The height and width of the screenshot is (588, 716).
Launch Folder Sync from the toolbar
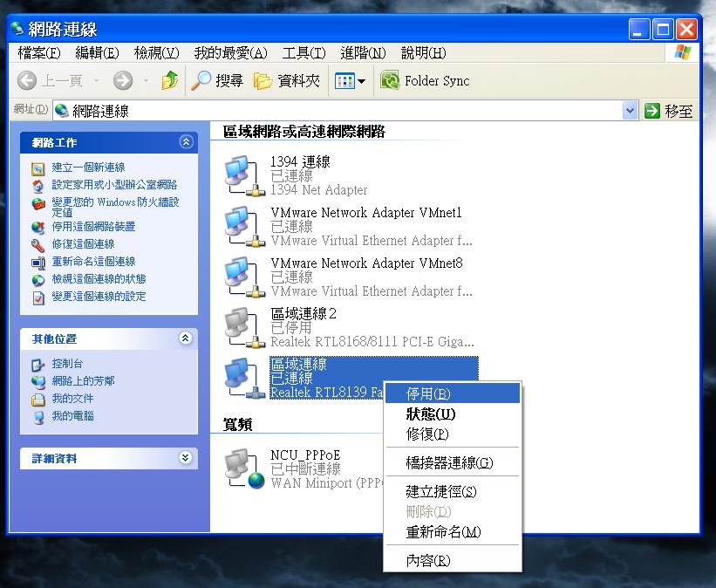426,81
